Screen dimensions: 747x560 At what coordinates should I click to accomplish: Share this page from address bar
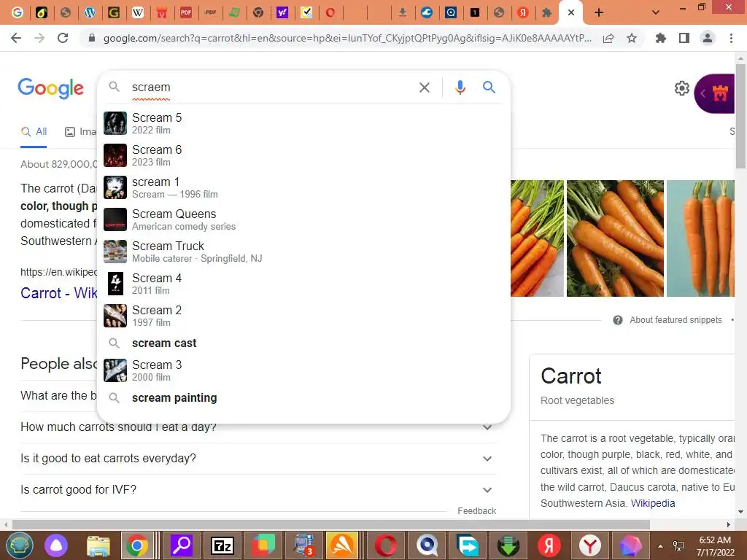(x=608, y=38)
